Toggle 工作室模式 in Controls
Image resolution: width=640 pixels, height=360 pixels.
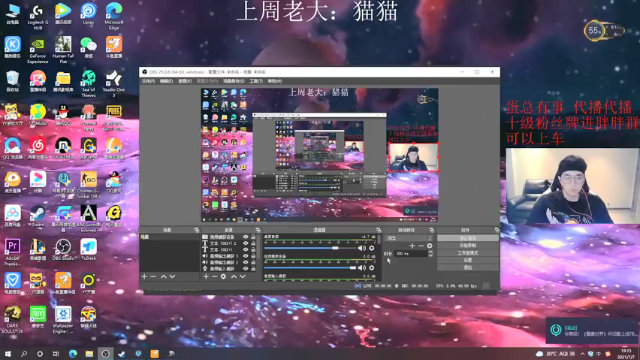(x=468, y=253)
